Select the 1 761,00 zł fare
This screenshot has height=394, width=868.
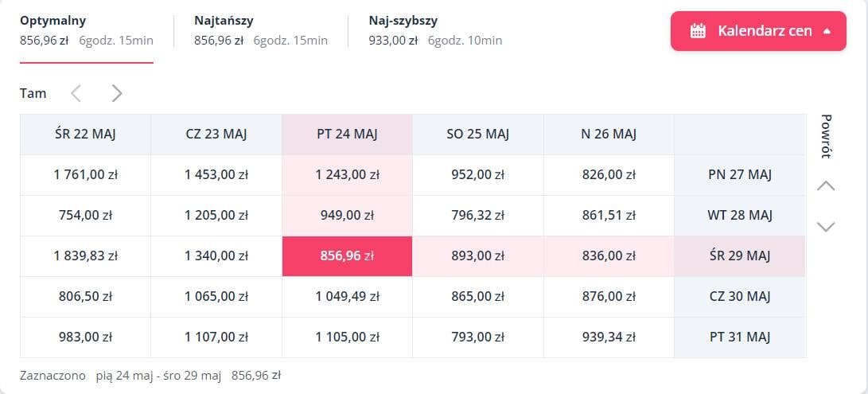85,175
